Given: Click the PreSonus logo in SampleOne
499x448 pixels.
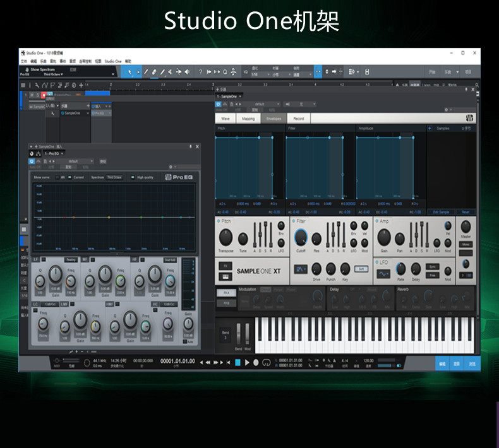Looking at the screenshot, I should click(x=469, y=118).
